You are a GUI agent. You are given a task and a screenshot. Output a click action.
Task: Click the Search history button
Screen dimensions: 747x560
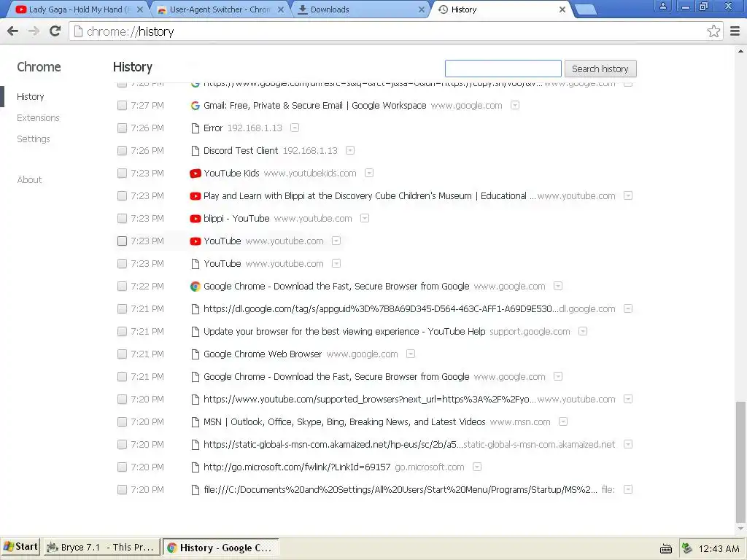click(x=600, y=69)
